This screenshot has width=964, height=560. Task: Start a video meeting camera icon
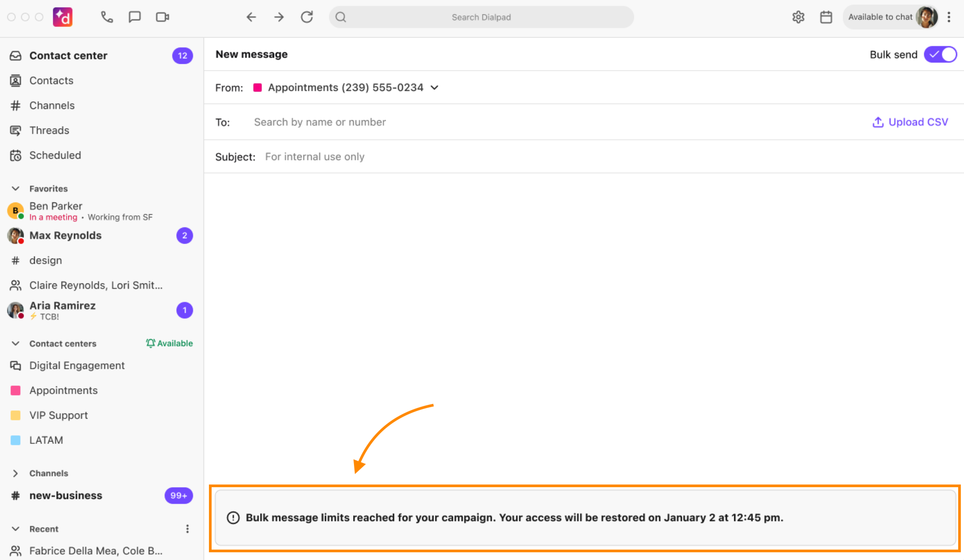pos(162,17)
